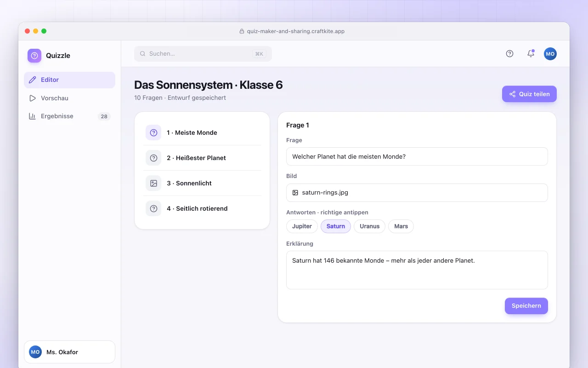Image resolution: width=588 pixels, height=368 pixels.
Task: Save the question with Speichern
Action: click(526, 306)
